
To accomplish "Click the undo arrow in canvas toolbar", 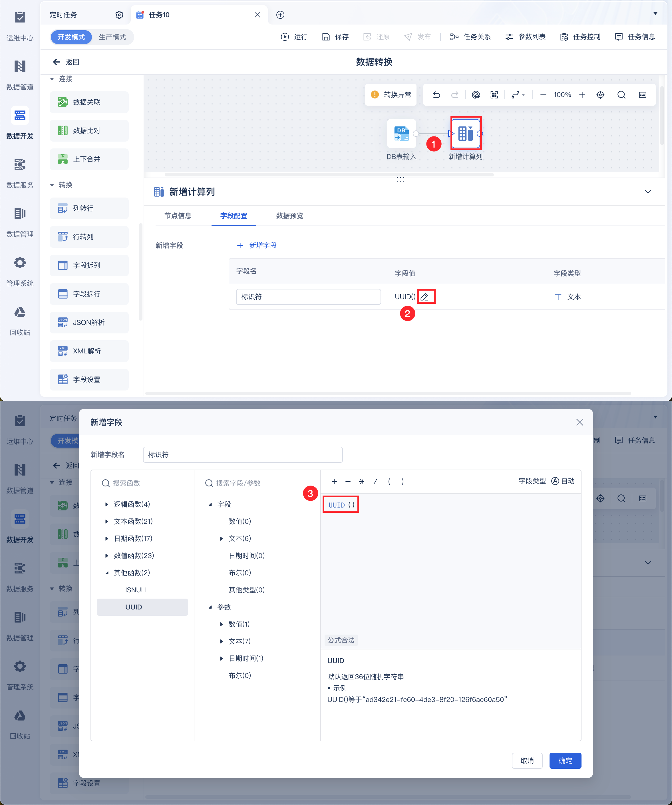I will [436, 95].
